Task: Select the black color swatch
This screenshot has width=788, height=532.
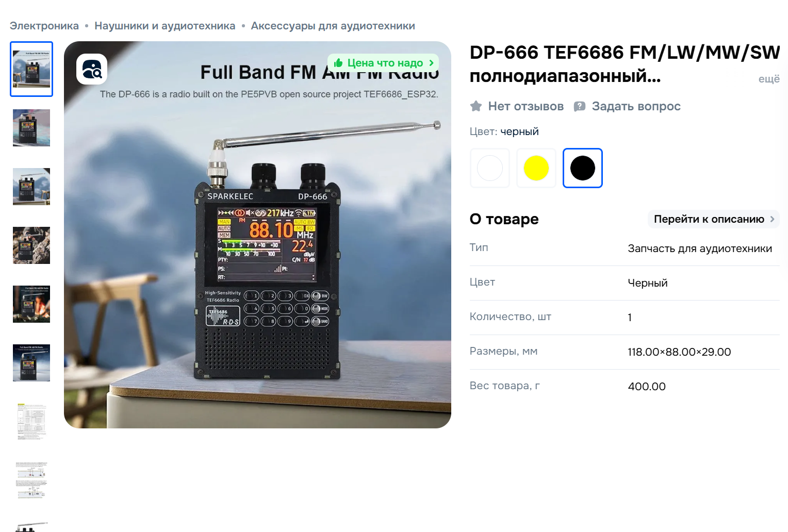Action: click(583, 168)
